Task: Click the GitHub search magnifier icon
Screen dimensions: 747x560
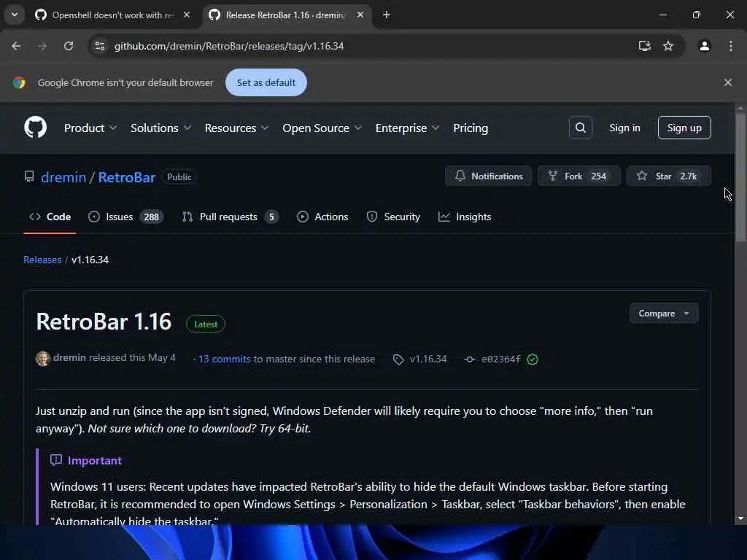Action: pyautogui.click(x=580, y=128)
